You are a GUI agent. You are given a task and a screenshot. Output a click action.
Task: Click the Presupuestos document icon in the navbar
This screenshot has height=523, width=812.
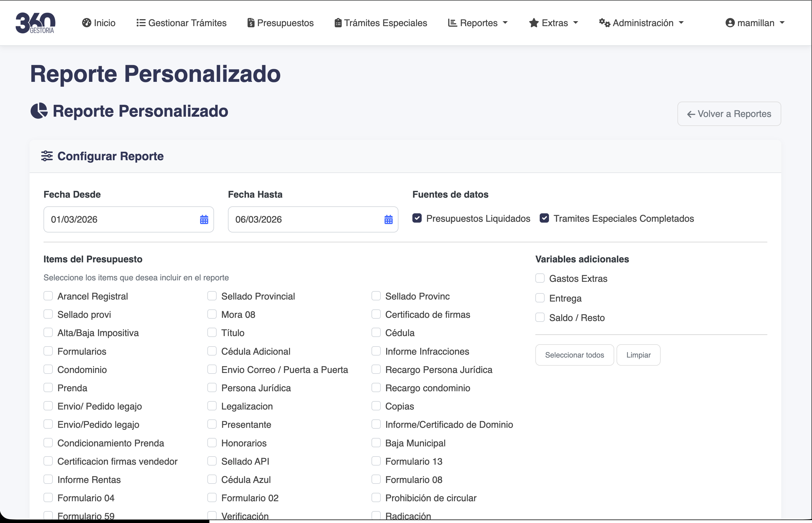251,22
